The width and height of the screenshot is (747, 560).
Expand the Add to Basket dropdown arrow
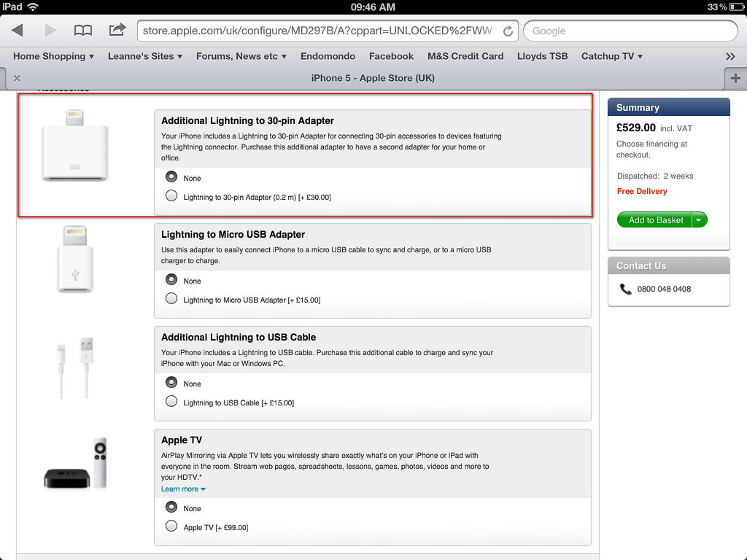[699, 220]
